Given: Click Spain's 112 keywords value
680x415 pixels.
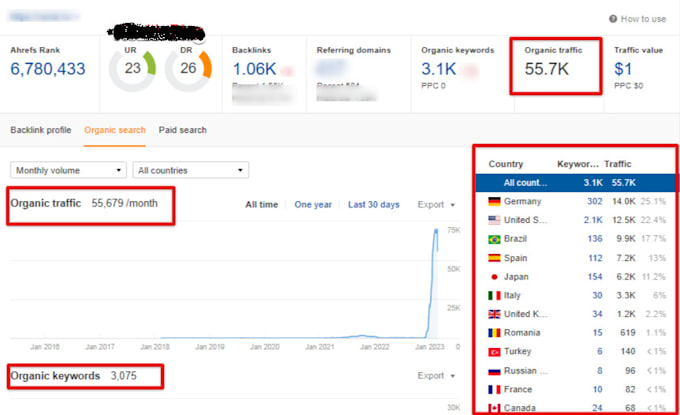Looking at the screenshot, I should click(595, 258).
